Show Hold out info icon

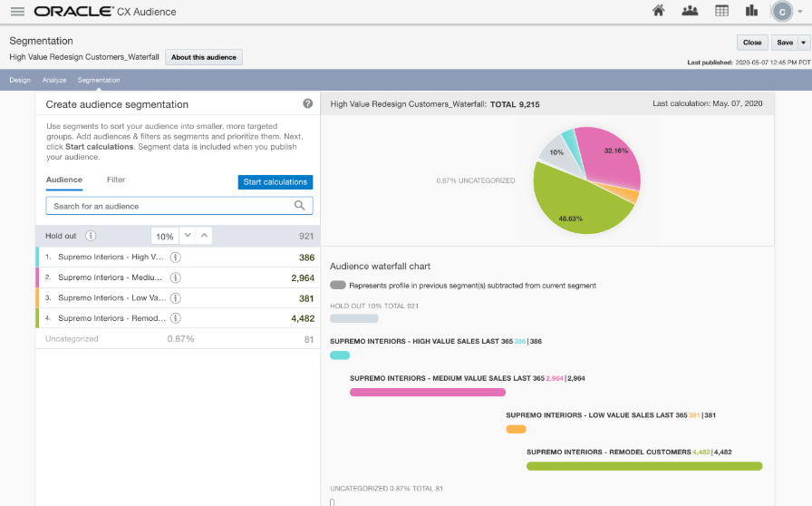click(x=91, y=236)
